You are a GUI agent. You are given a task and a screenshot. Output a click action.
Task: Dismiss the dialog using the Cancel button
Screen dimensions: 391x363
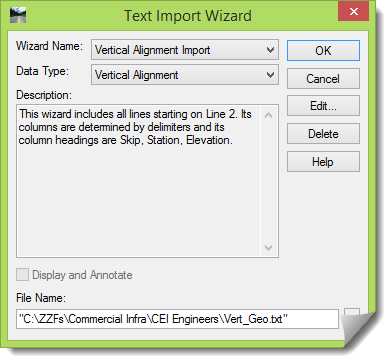(323, 79)
